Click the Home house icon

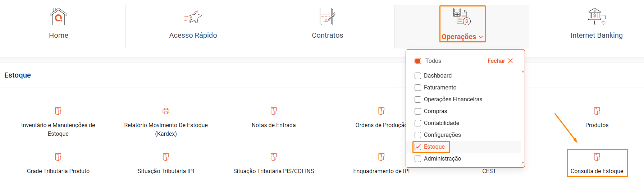click(59, 17)
